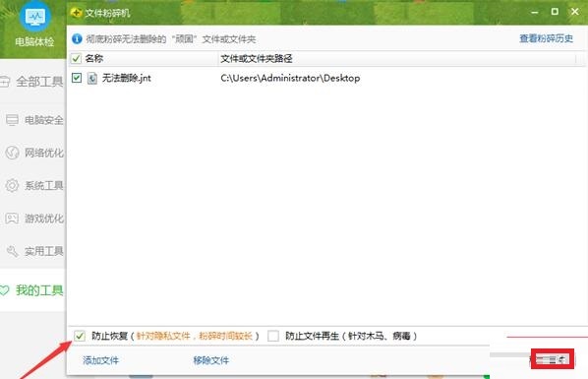Viewport: 588px width, 379px height.
Task: Click the blue info icon beside the hint text
Action: [77, 38]
